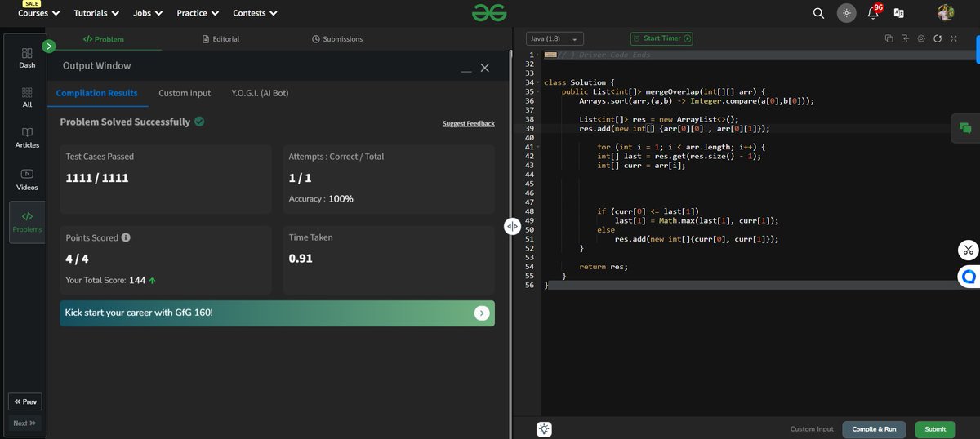Expand the sidebar with green arrow button

click(49, 47)
